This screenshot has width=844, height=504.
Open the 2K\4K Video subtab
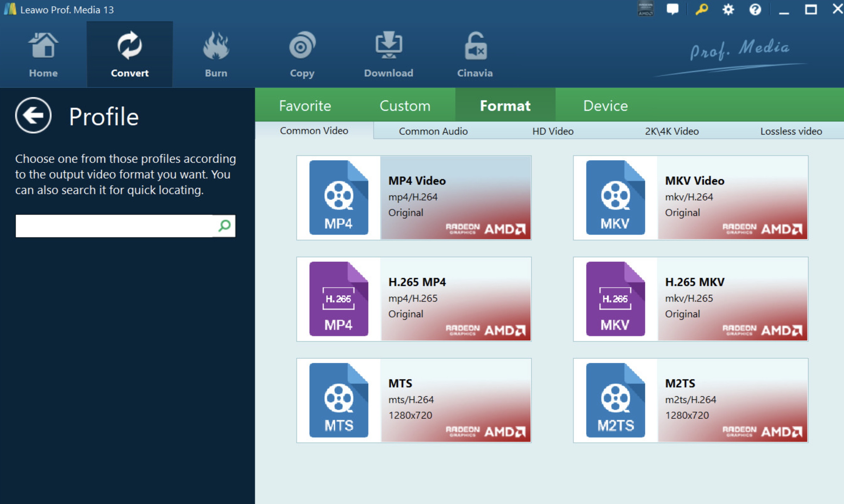coord(672,131)
